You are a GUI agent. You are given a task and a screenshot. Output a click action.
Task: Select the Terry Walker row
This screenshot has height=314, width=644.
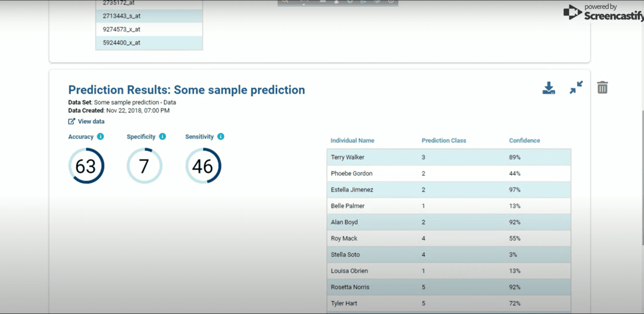tap(449, 157)
